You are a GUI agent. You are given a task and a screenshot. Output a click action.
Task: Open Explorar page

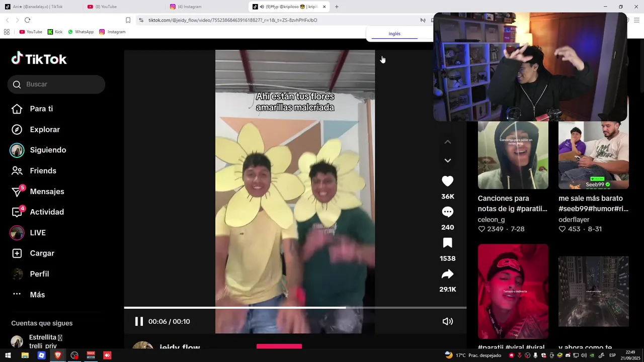coord(45,129)
